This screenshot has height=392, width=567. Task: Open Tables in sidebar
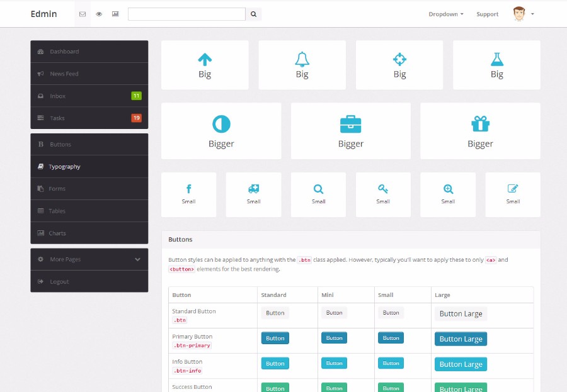tap(89, 211)
